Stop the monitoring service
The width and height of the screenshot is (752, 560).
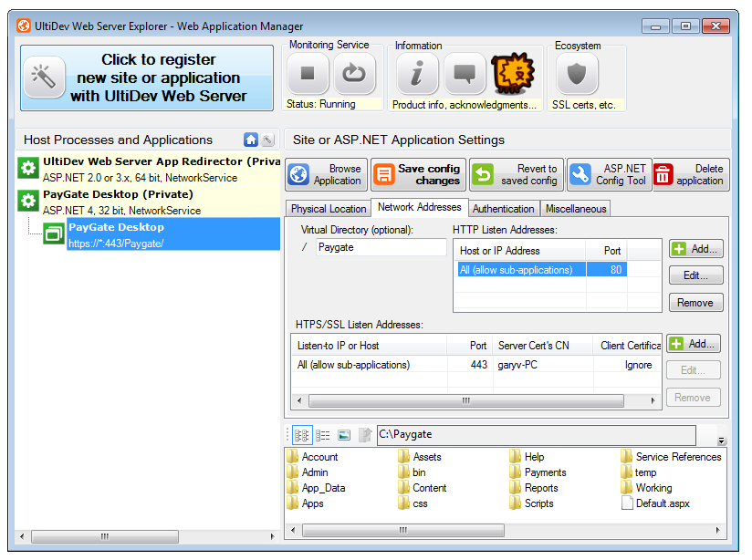click(x=308, y=73)
